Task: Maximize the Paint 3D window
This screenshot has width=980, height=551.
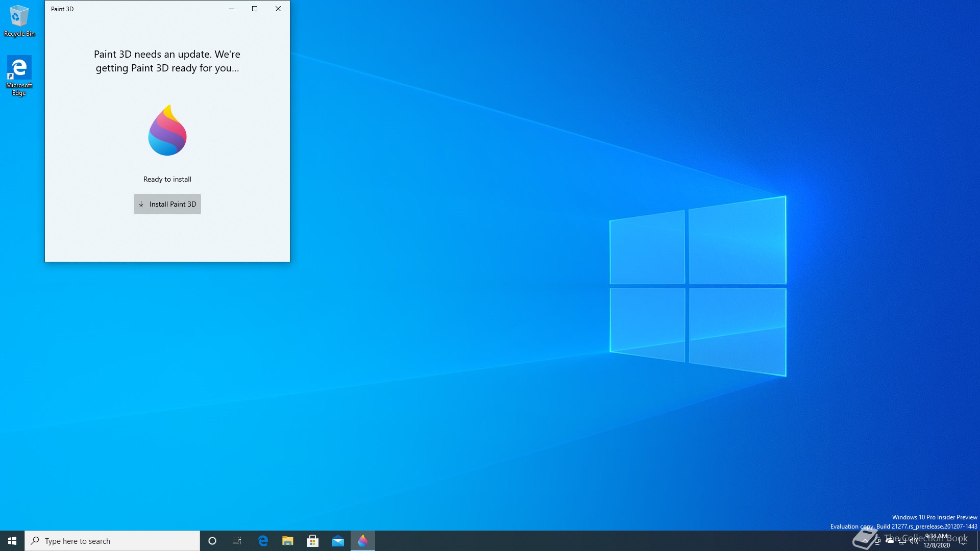Action: pos(255,9)
